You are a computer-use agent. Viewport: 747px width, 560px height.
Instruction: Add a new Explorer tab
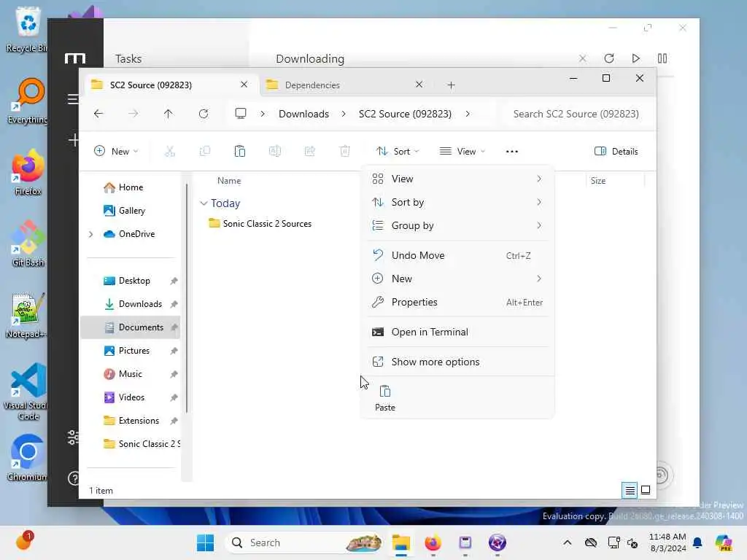451,85
